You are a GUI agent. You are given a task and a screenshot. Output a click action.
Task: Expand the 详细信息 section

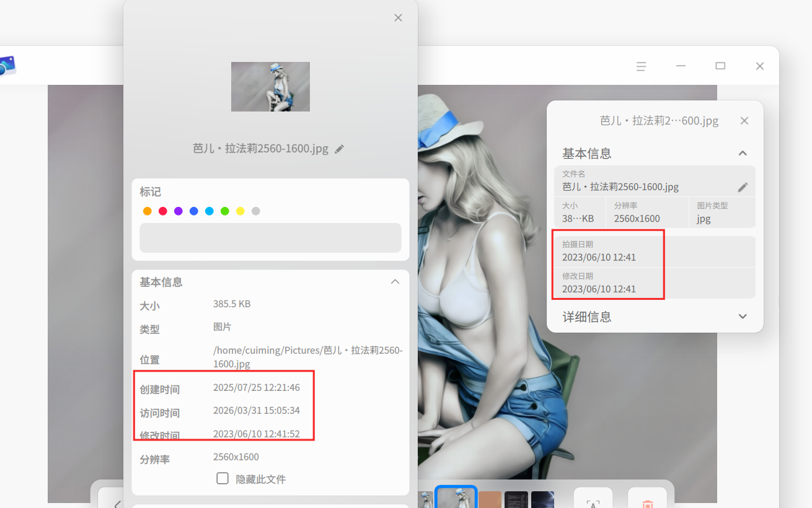(x=743, y=317)
